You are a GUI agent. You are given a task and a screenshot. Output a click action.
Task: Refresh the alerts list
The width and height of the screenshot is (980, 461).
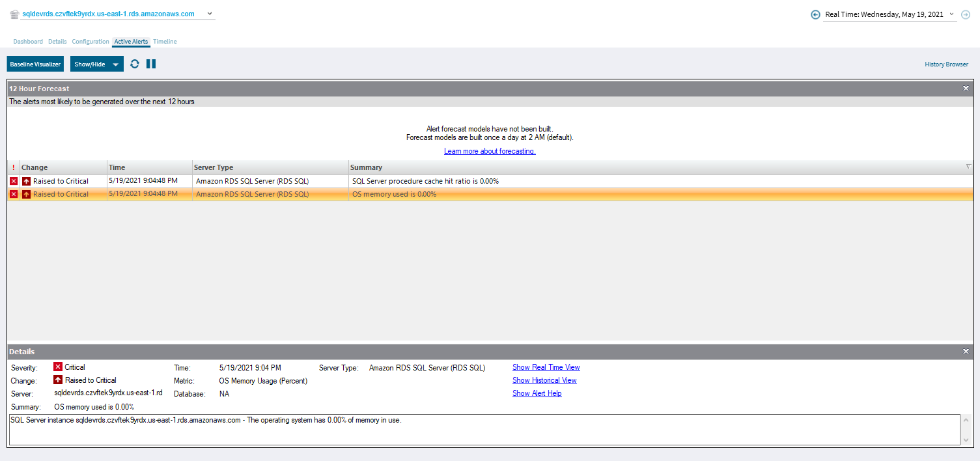pos(135,64)
